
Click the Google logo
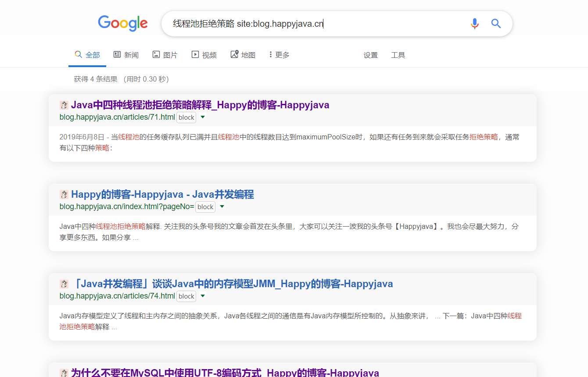pyautogui.click(x=123, y=23)
